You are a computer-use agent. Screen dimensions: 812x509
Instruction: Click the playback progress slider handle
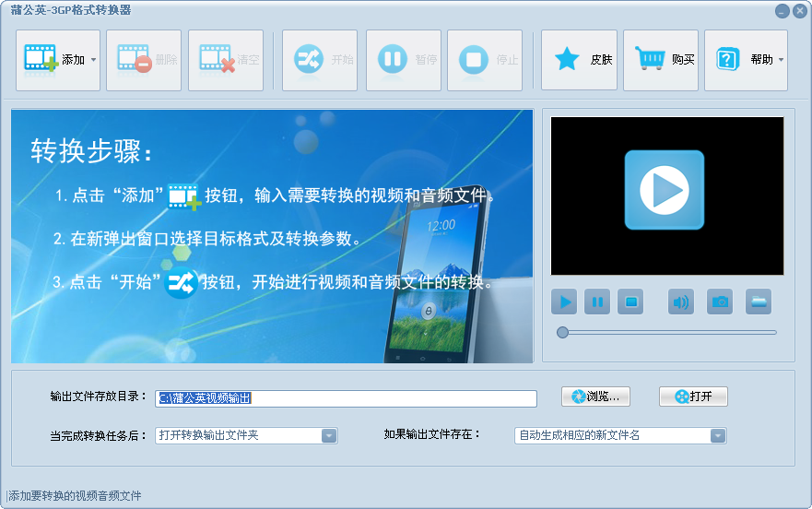(562, 332)
